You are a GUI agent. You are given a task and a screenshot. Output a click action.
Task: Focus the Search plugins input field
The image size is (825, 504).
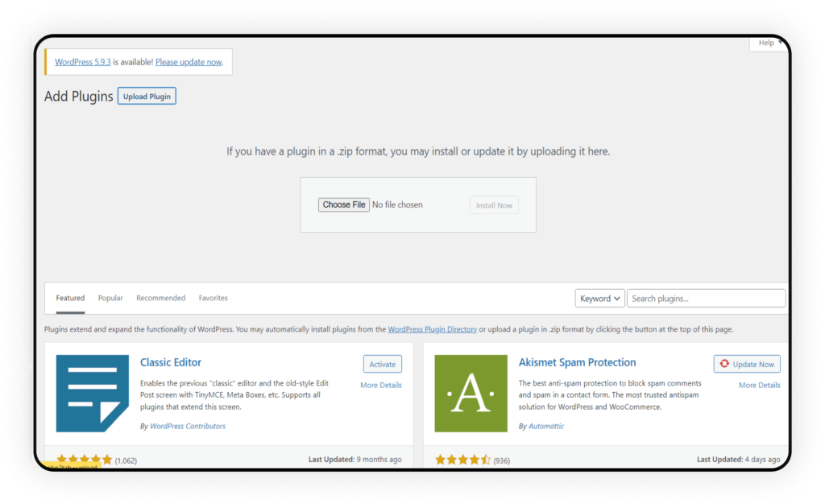(x=706, y=299)
